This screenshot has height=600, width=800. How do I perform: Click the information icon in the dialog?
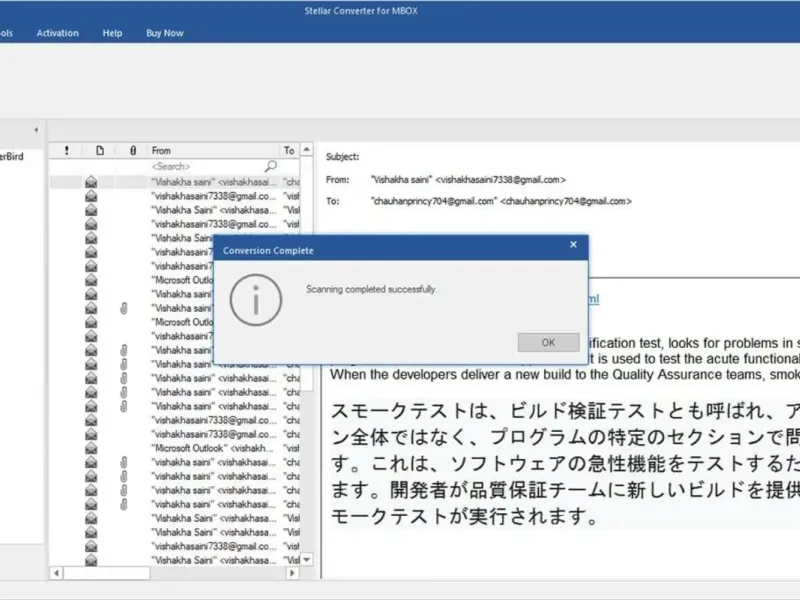coord(256,300)
